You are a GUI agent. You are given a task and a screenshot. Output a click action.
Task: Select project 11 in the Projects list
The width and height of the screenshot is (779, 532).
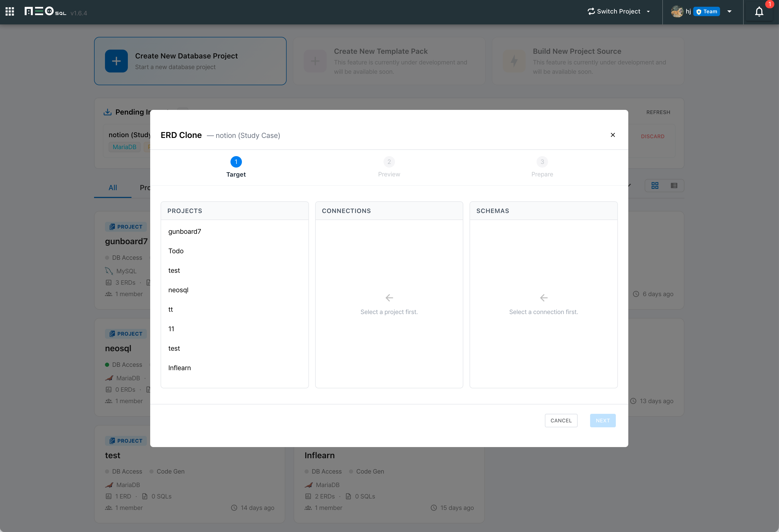click(x=234, y=329)
